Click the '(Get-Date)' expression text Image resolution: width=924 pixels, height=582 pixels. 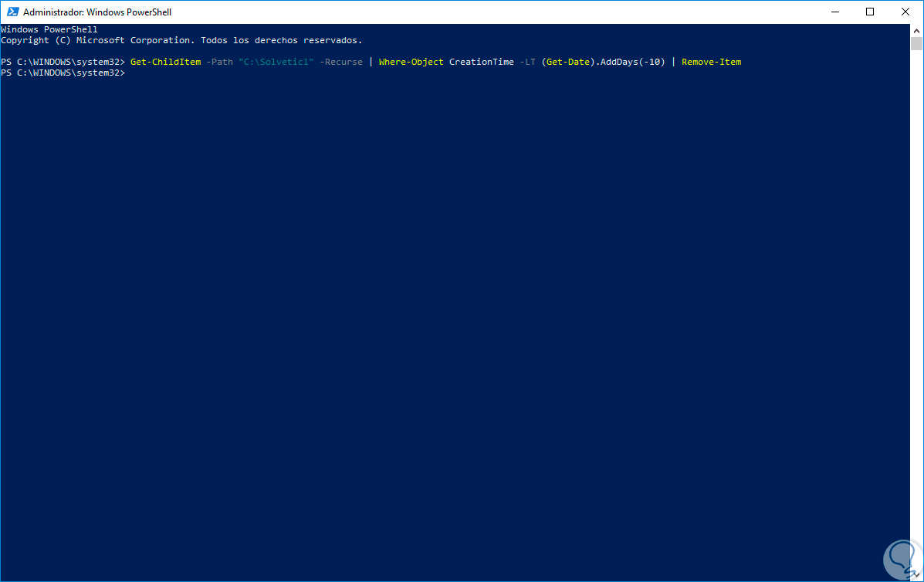(x=568, y=62)
